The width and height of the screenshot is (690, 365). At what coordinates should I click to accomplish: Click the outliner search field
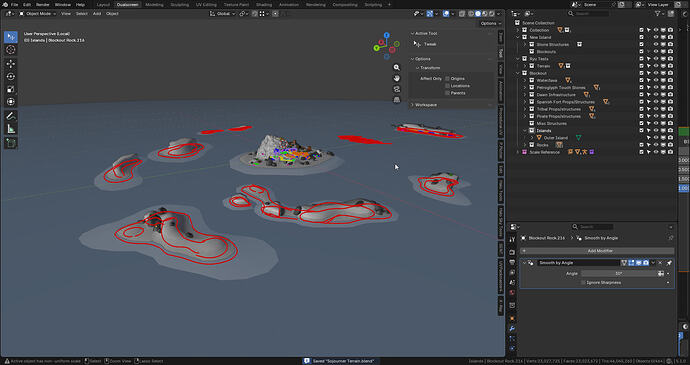(588, 14)
